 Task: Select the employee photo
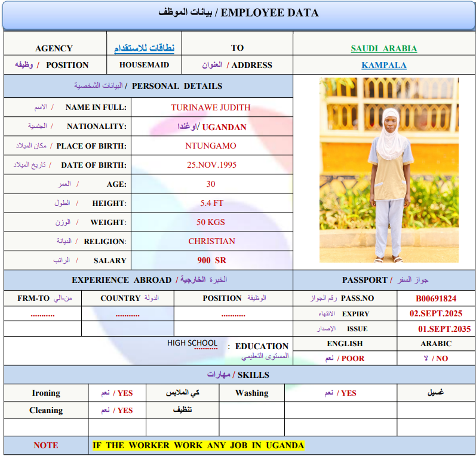pyautogui.click(x=389, y=170)
